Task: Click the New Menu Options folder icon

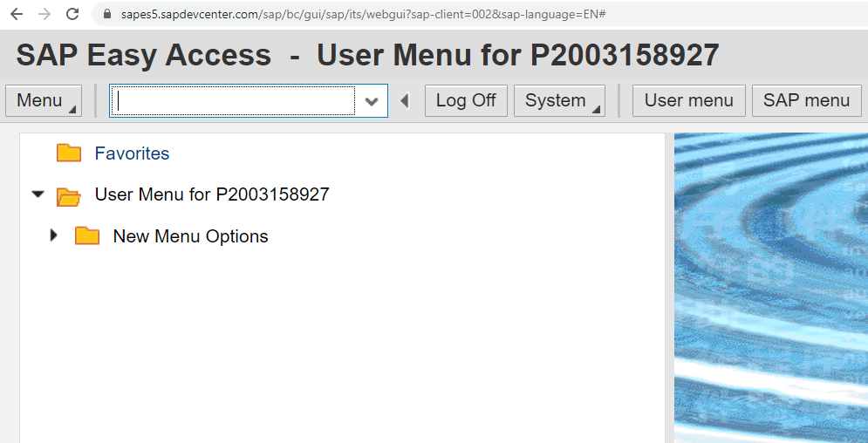Action: coord(87,236)
